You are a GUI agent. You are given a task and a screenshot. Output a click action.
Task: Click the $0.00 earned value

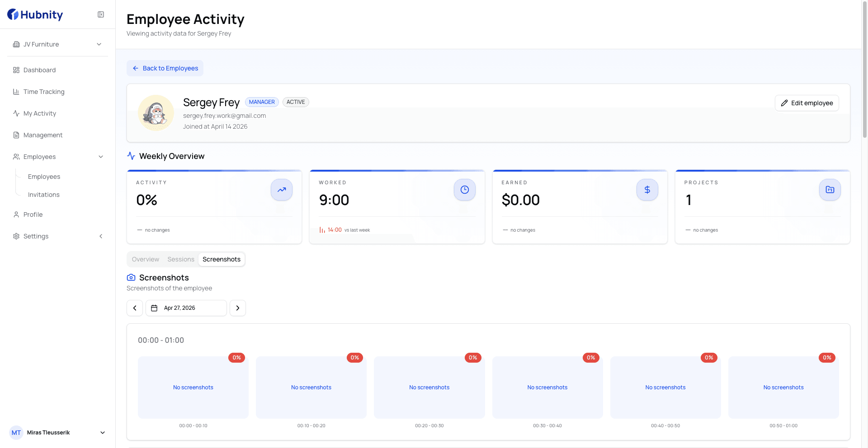point(521,200)
